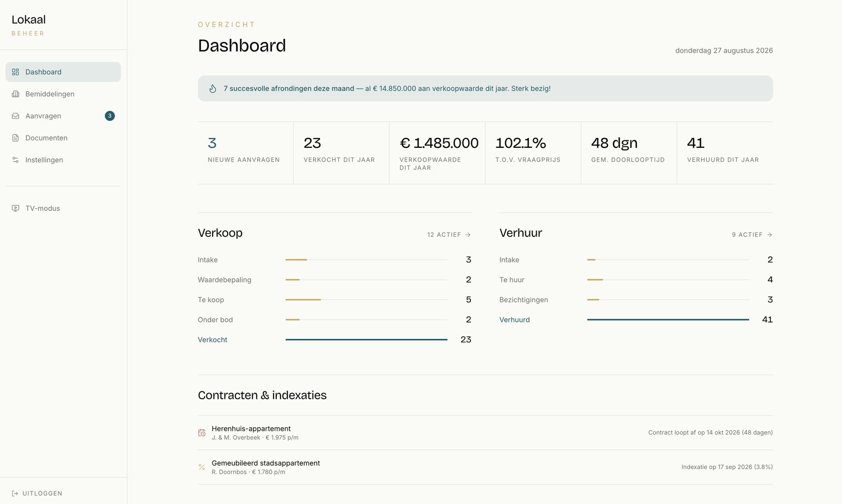
Task: Click the UITLOGGEN button
Action: (37, 493)
